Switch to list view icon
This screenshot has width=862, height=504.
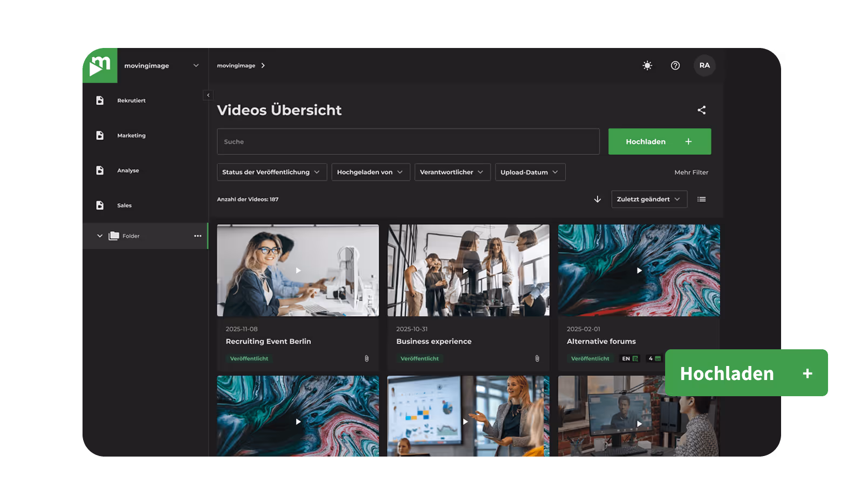pyautogui.click(x=701, y=199)
